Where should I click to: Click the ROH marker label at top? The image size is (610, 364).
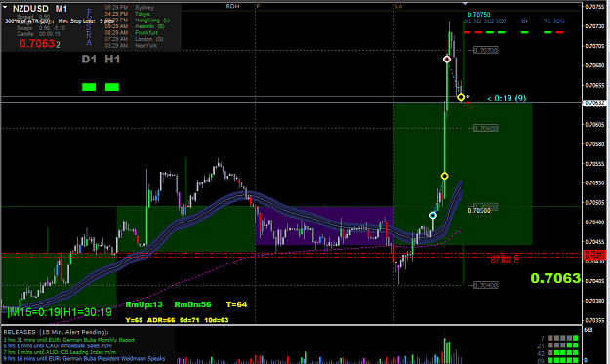pos(232,6)
